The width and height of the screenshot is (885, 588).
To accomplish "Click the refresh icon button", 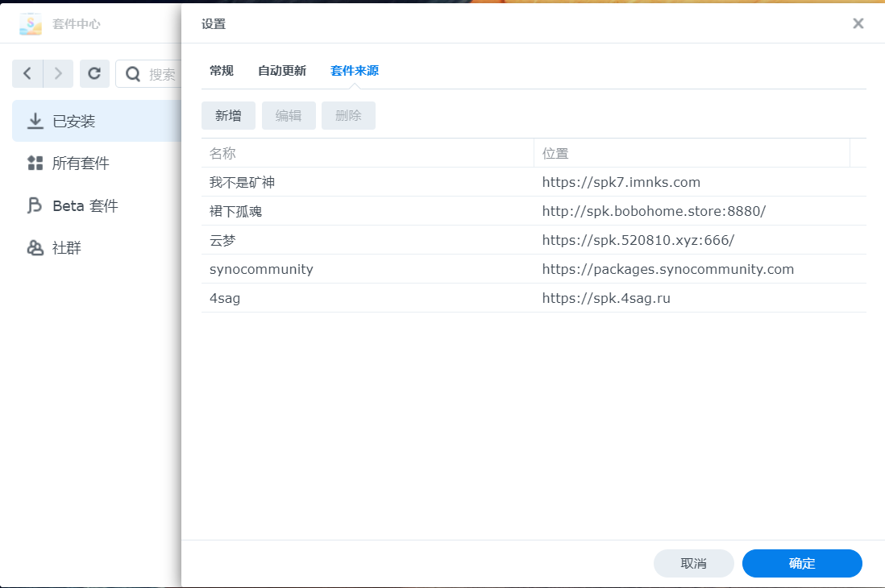I will tap(94, 74).
